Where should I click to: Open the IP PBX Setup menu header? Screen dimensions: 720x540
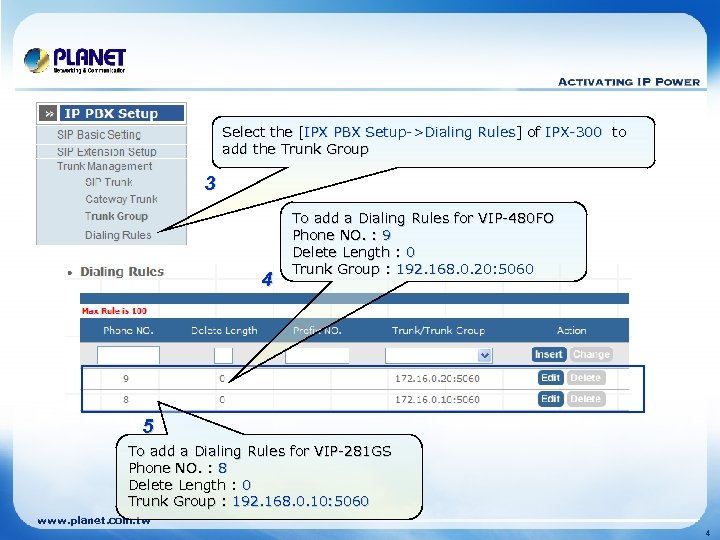[x=122, y=113]
